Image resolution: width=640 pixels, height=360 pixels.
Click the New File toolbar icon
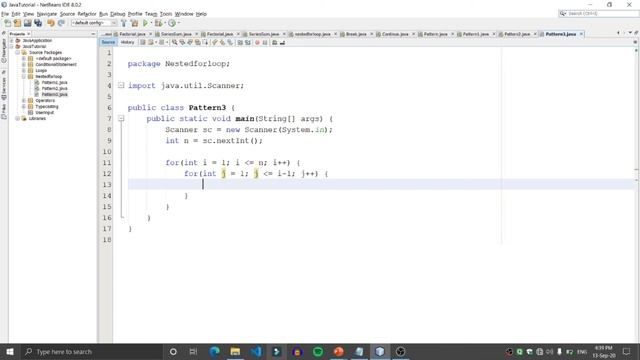pyautogui.click(x=7, y=23)
